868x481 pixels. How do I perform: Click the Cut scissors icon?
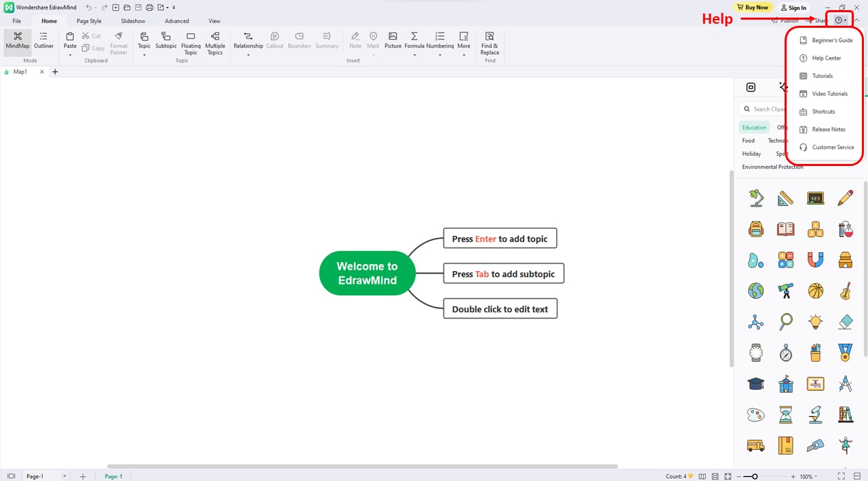coord(86,36)
